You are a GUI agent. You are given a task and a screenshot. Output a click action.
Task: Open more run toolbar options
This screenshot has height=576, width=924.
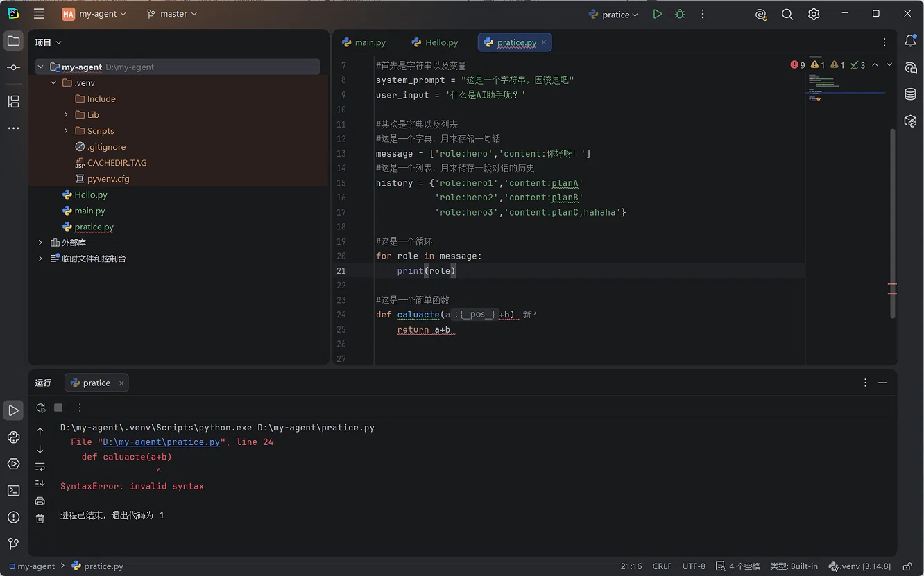(x=80, y=408)
